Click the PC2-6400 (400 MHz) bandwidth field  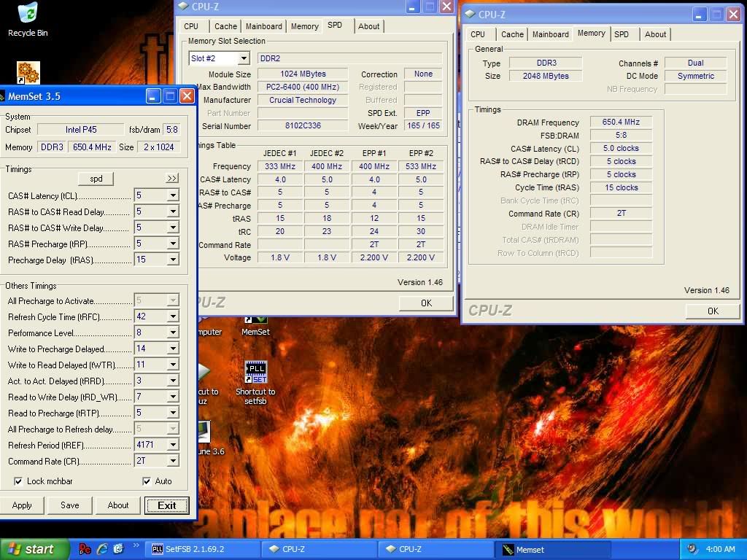(303, 87)
